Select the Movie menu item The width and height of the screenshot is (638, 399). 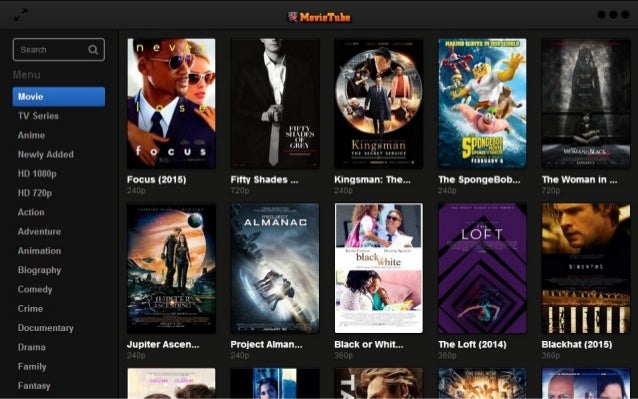[59, 97]
